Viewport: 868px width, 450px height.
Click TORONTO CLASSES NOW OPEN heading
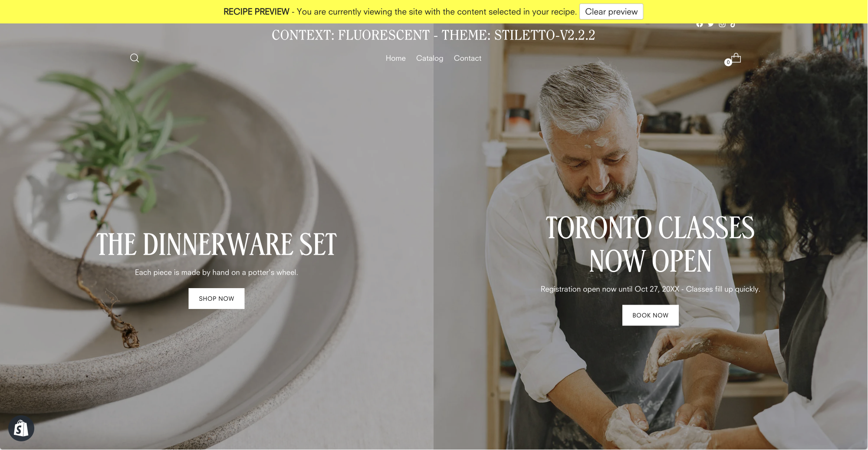tap(650, 244)
